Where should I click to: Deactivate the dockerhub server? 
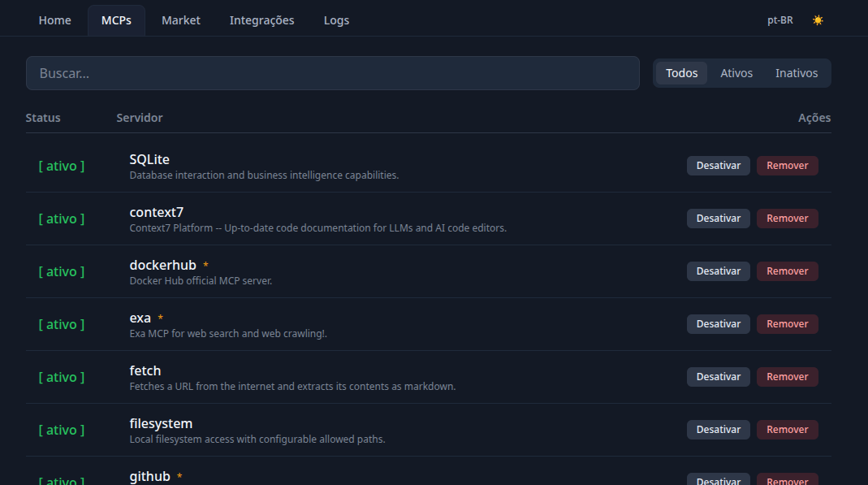719,271
